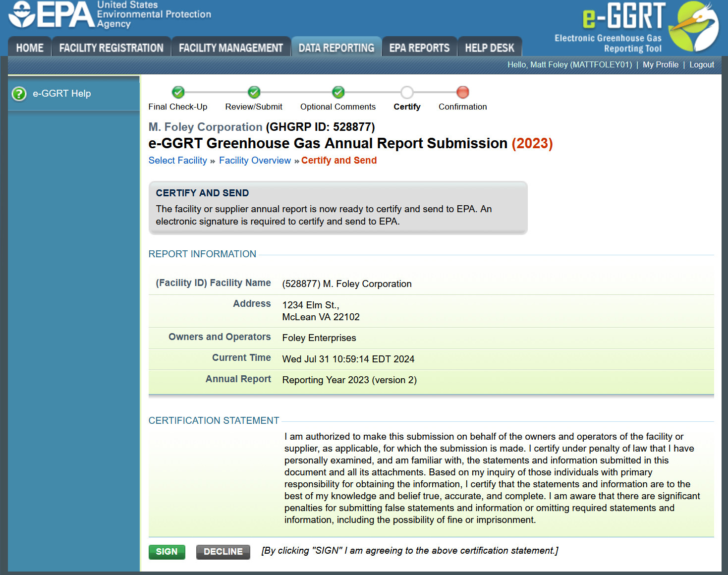Click the e-GGRT bird logo
Image resolution: width=728 pixels, height=575 pixels.
(693, 26)
